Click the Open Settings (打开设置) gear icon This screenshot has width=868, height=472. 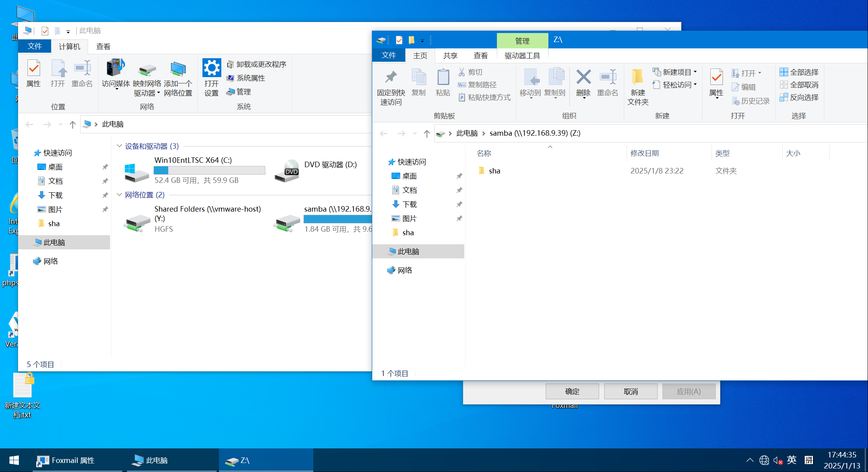point(211,68)
